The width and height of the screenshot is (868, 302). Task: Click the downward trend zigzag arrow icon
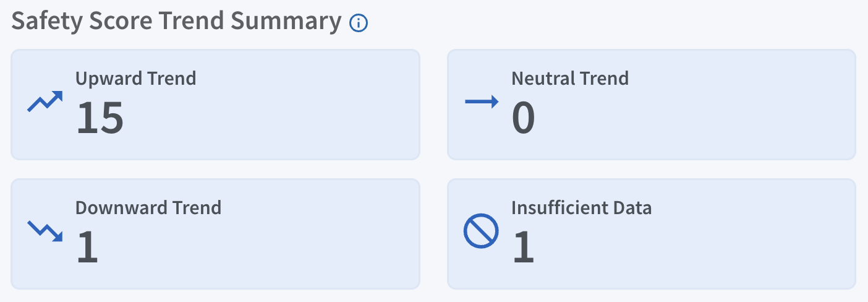coord(45,231)
